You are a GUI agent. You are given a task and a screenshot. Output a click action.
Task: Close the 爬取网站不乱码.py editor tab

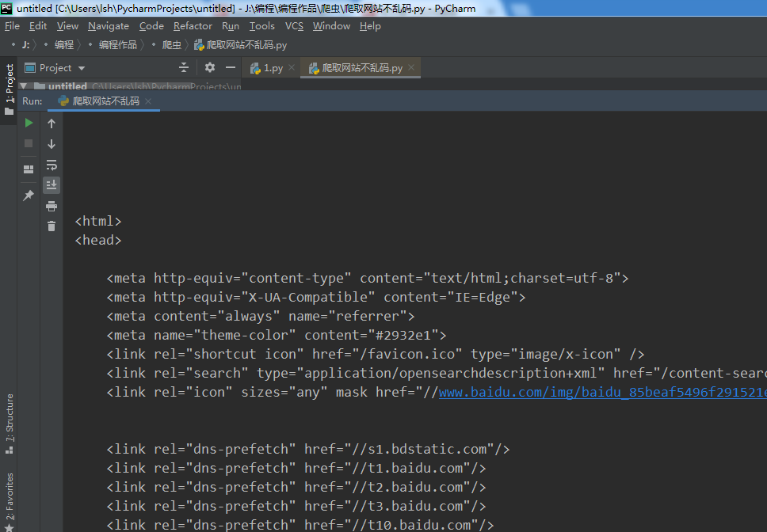point(411,67)
